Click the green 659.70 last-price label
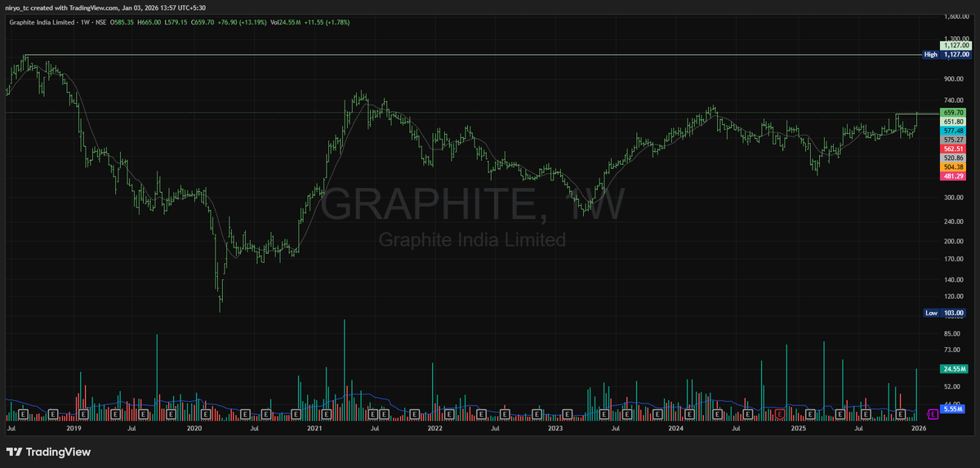 (954, 112)
